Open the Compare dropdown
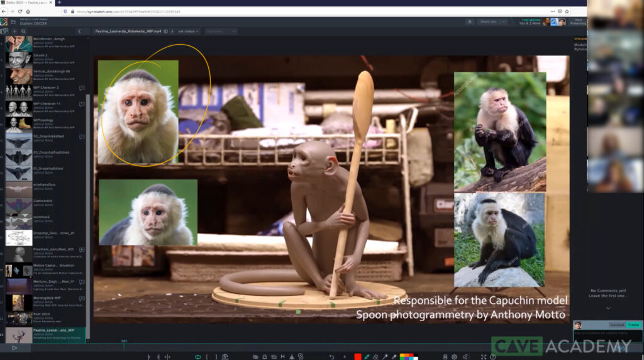 click(x=221, y=31)
